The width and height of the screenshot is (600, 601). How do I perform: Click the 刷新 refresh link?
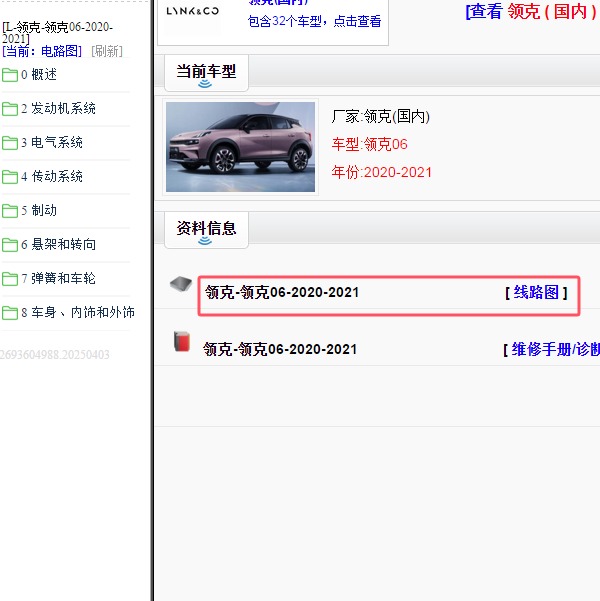(x=107, y=51)
